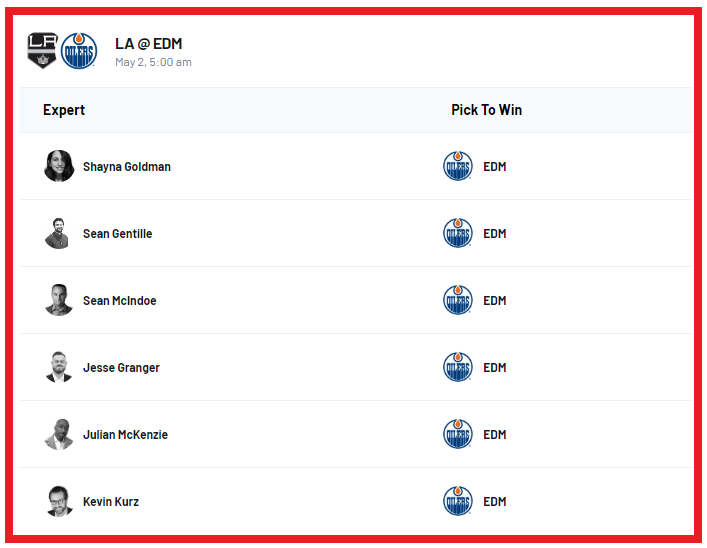This screenshot has height=548, width=707.
Task: Click the LA @ EDM matchup title
Action: click(148, 44)
